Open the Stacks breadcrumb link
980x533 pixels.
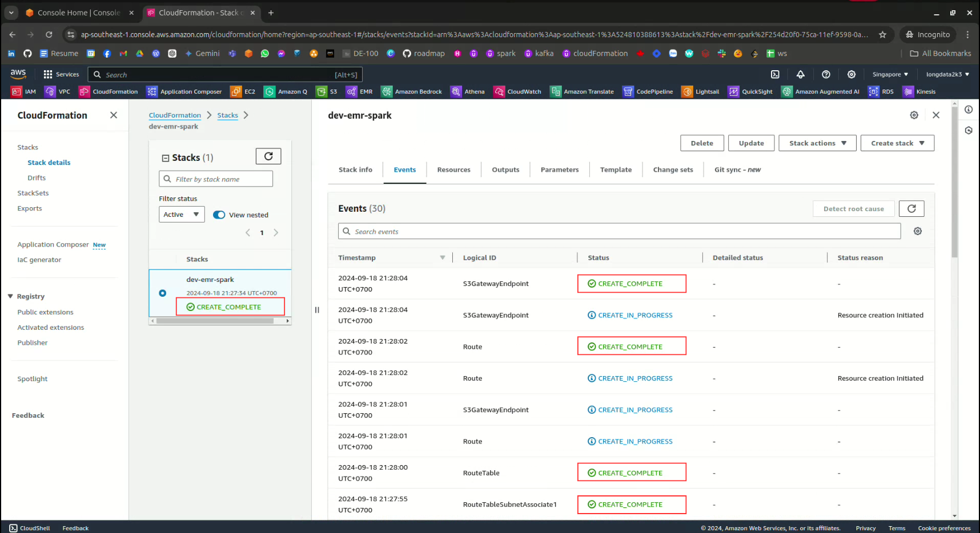(227, 115)
